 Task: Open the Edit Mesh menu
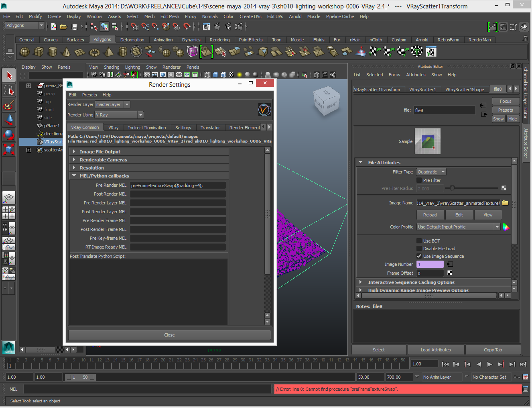click(x=170, y=16)
